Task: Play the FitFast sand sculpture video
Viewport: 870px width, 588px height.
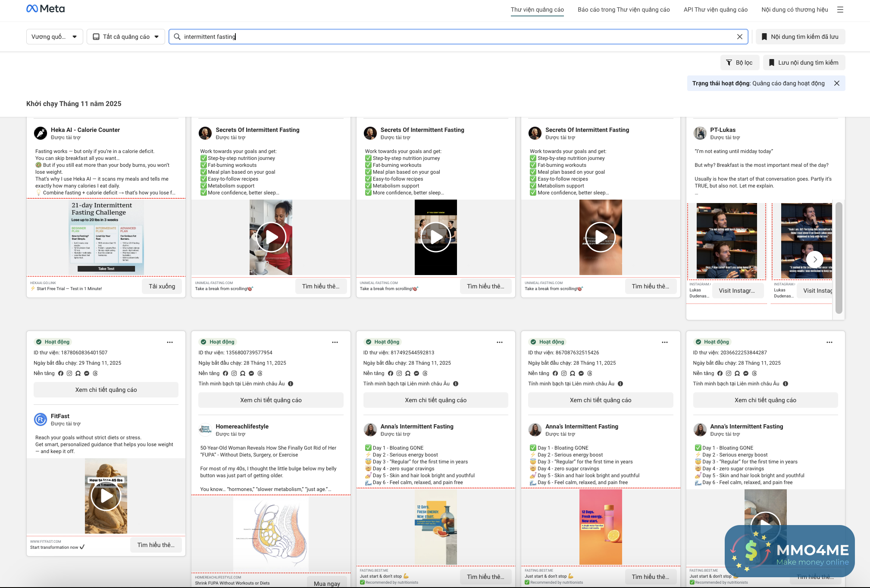Action: click(x=106, y=496)
